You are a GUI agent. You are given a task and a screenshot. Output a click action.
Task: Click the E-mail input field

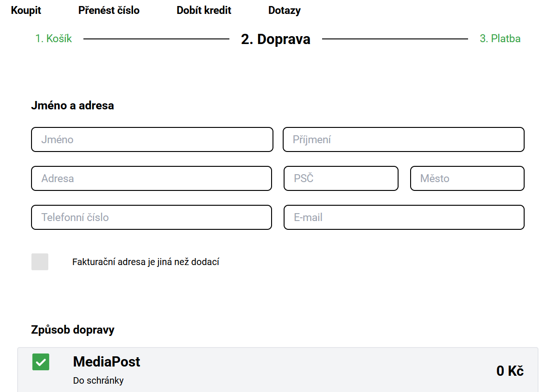pyautogui.click(x=404, y=217)
